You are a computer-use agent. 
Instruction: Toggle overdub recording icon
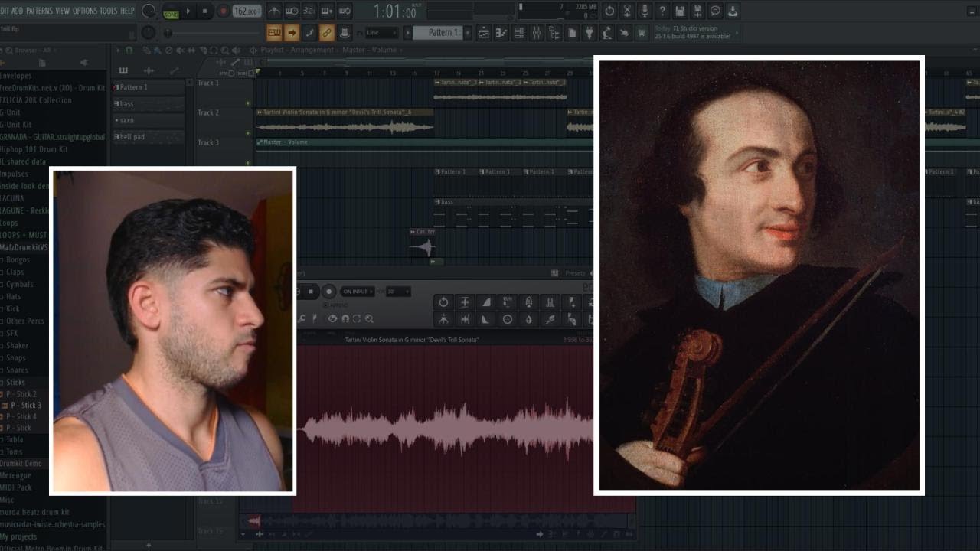[327, 11]
